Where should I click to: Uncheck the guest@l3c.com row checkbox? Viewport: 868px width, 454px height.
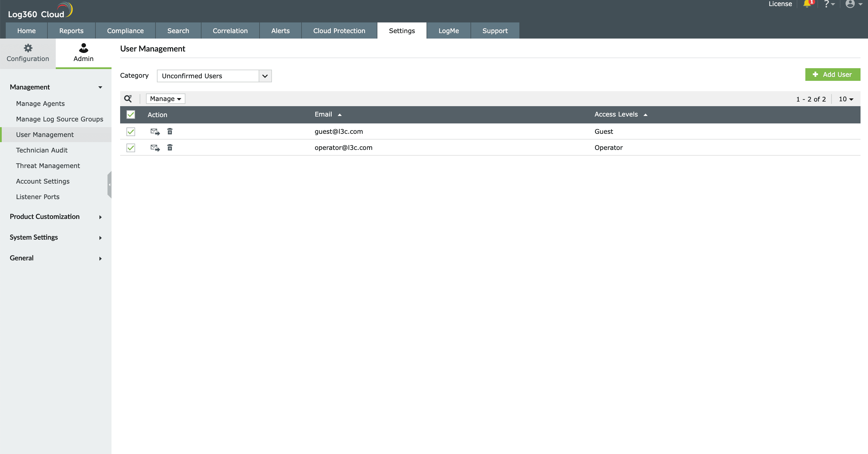[x=131, y=131]
